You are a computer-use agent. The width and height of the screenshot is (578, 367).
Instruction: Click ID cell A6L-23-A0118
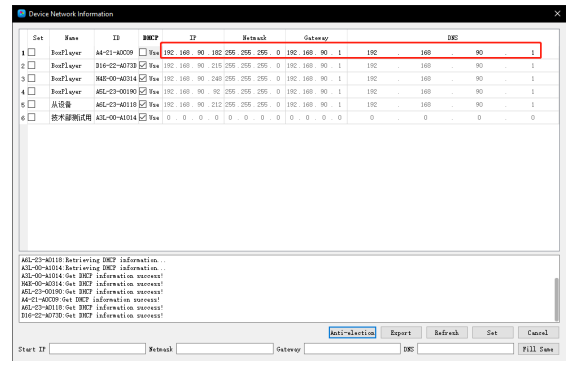click(116, 104)
